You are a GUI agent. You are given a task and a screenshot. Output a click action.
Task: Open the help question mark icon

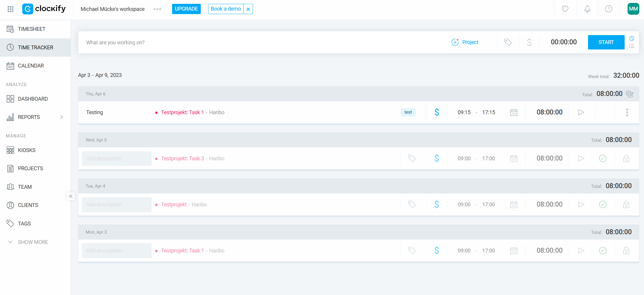(x=609, y=9)
